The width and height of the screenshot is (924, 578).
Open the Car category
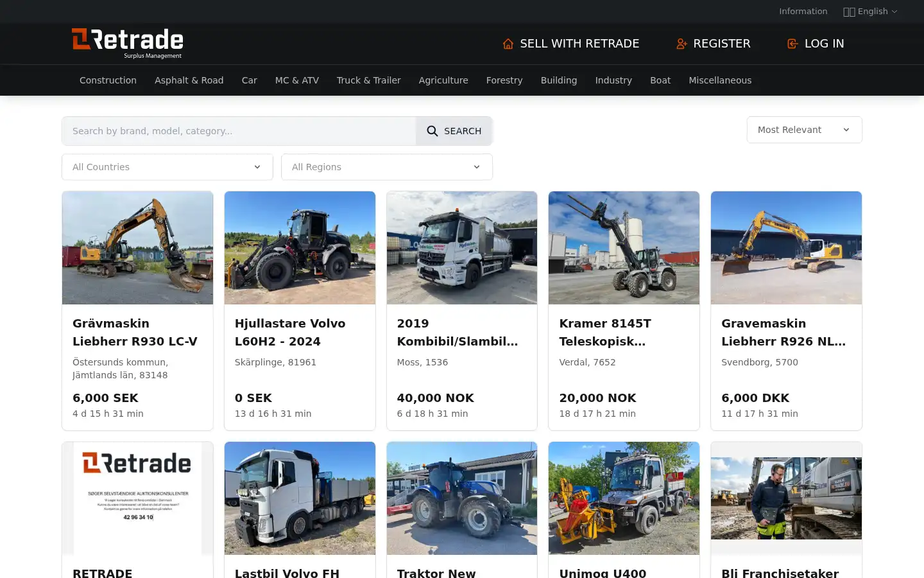tap(250, 80)
